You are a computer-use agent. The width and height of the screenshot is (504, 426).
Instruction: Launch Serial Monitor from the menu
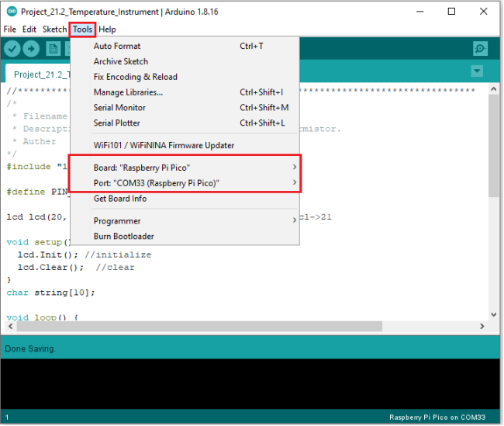click(185, 108)
